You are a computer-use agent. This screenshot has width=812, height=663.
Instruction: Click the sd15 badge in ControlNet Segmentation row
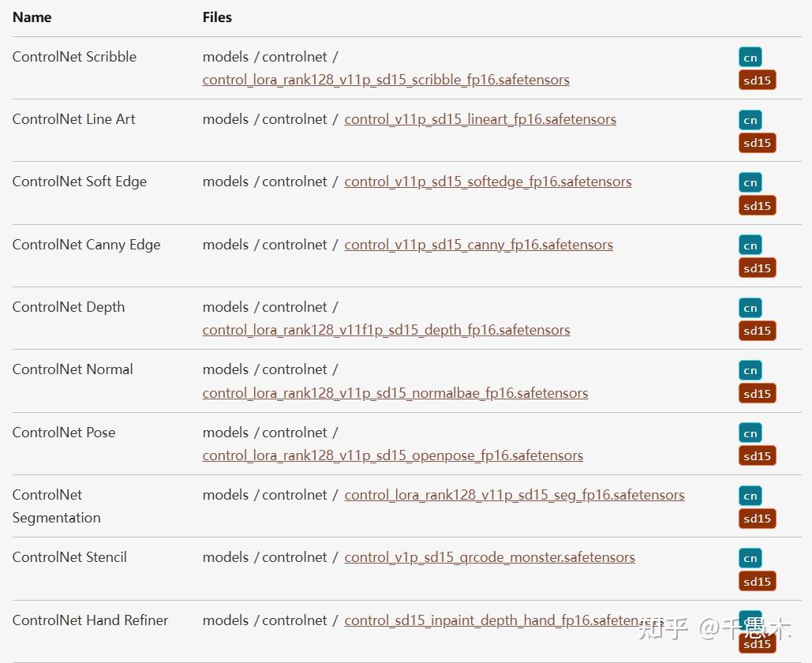pos(757,519)
